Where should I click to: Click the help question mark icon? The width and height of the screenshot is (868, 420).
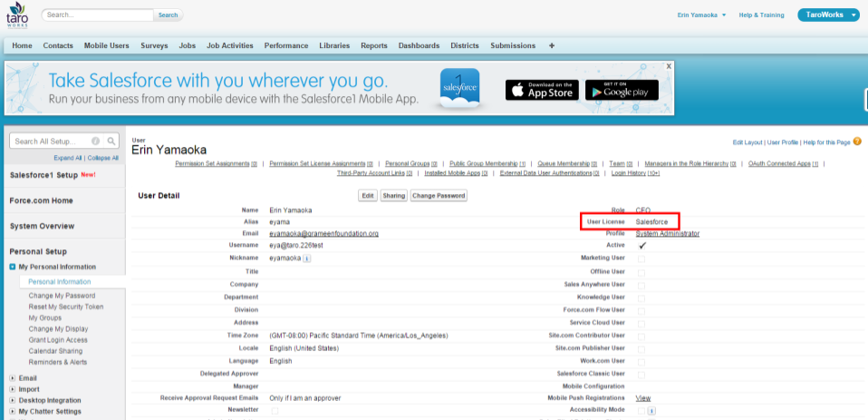[x=857, y=142]
